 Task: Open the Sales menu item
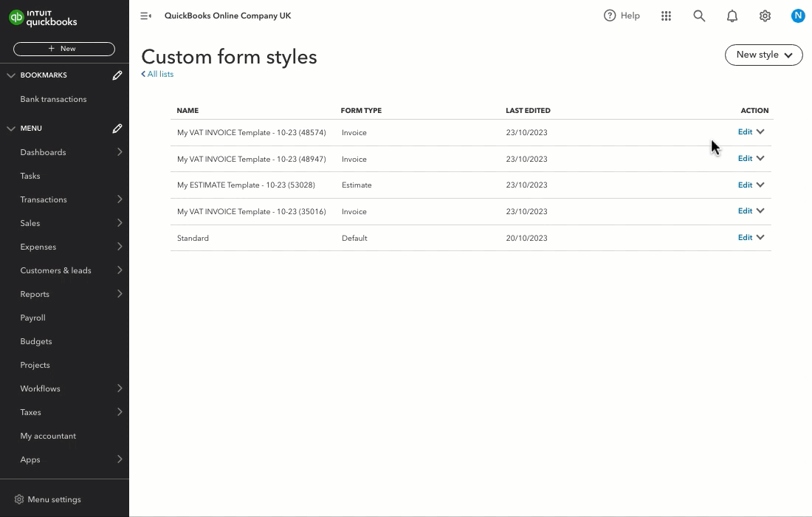click(30, 223)
